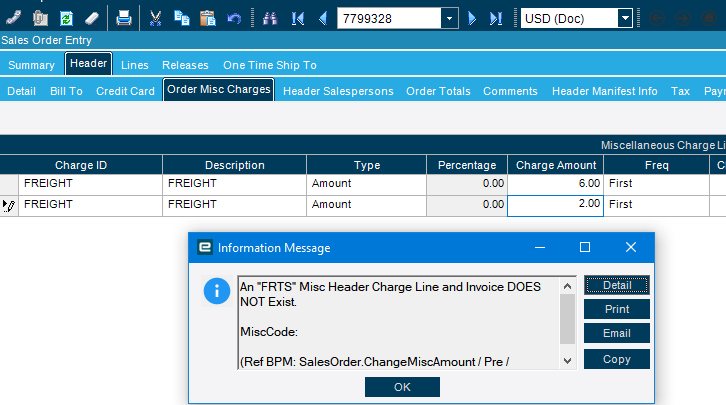Click the blue information icon in dialog

(x=217, y=291)
